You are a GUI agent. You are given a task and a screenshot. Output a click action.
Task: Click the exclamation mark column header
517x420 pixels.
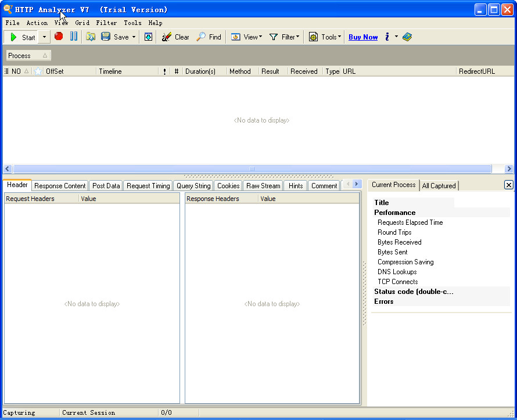pyautogui.click(x=164, y=71)
